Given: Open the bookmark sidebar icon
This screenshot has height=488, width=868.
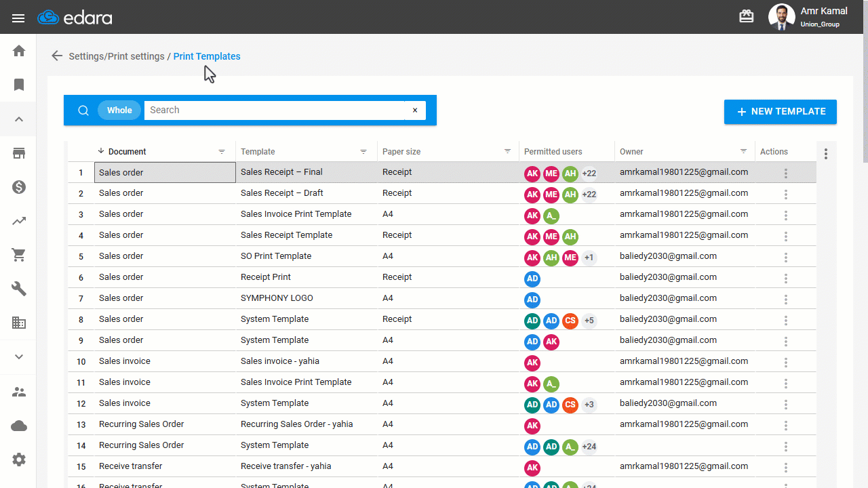Looking at the screenshot, I should click(x=19, y=85).
